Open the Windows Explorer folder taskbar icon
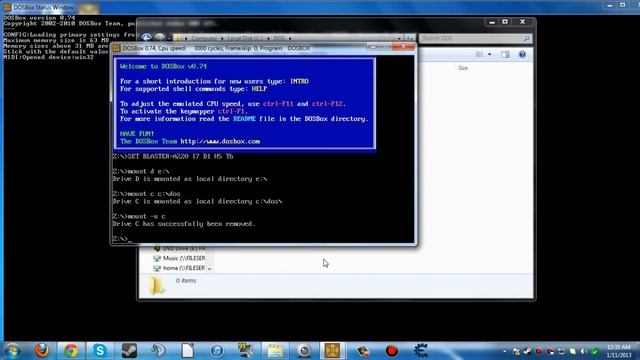This screenshot has width=640, height=360. (x=275, y=351)
